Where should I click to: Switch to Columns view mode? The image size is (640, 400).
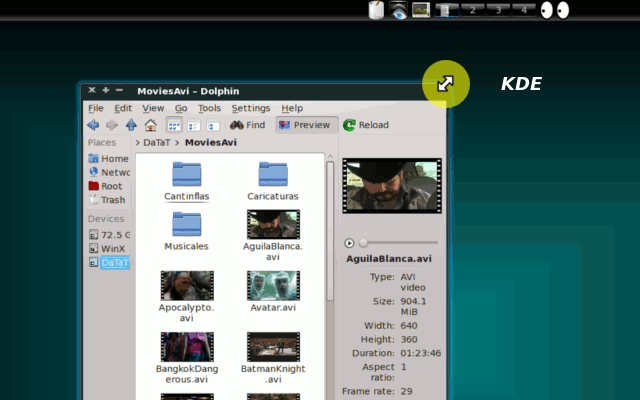tap(213, 125)
